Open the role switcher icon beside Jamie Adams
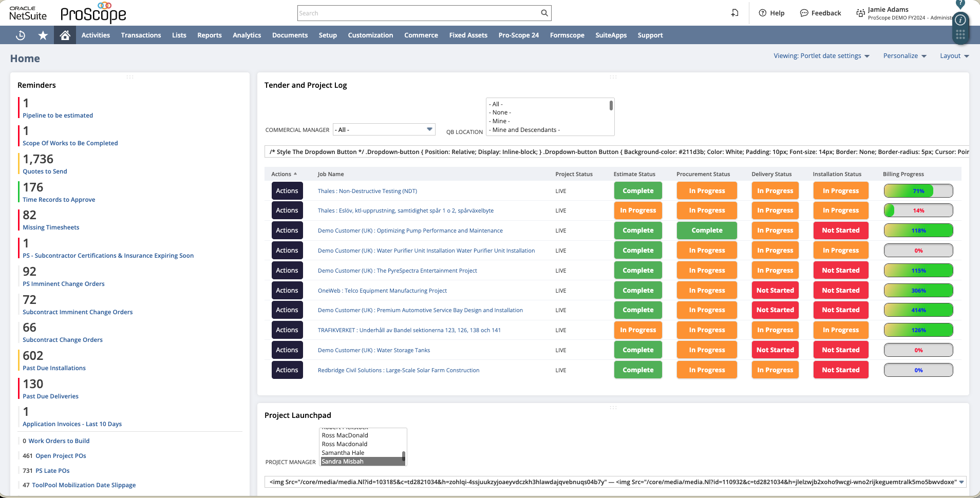The image size is (980, 498). click(x=860, y=13)
